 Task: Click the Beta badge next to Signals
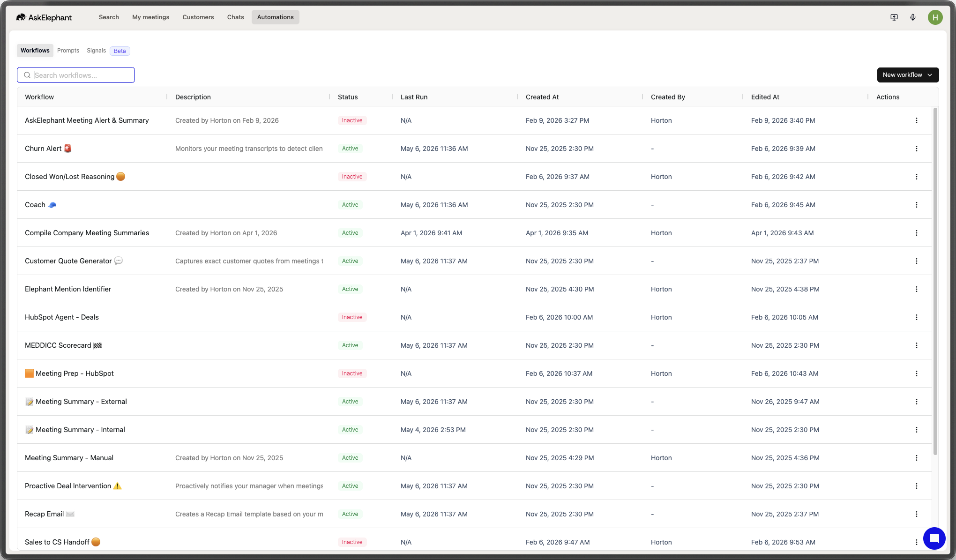120,51
